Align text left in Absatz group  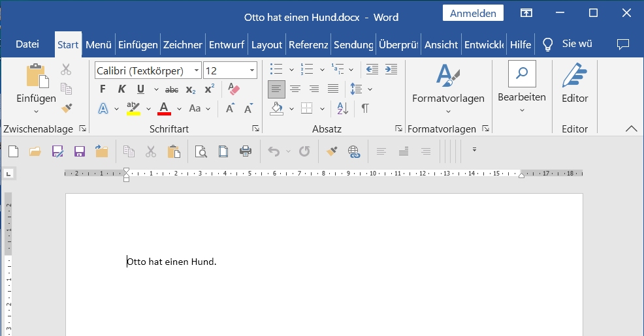(x=276, y=89)
